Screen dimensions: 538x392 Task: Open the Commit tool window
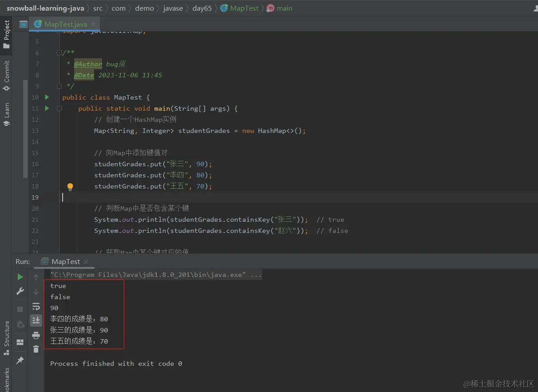(6, 76)
